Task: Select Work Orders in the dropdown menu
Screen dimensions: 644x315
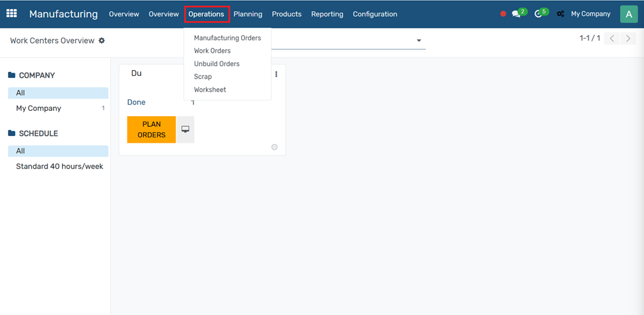Action: [212, 51]
